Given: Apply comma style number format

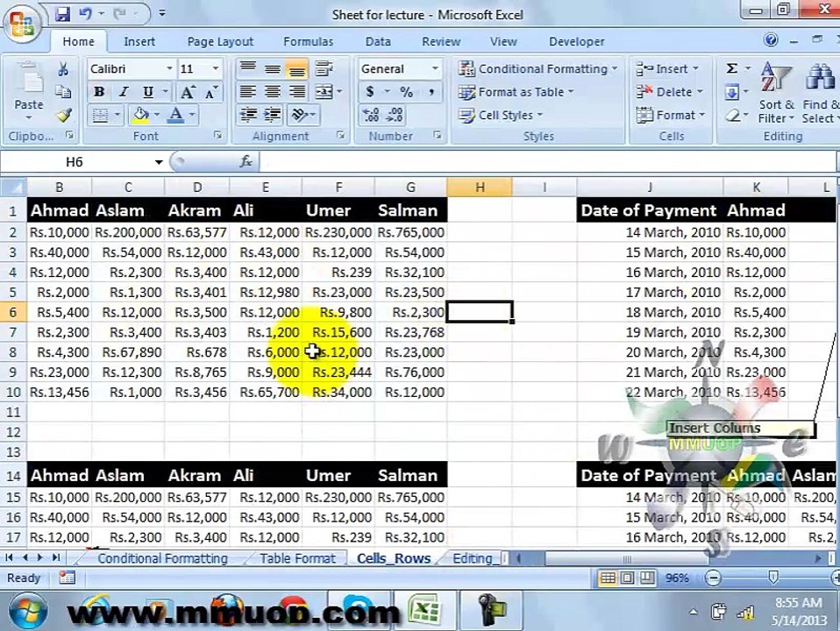Looking at the screenshot, I should [x=431, y=92].
